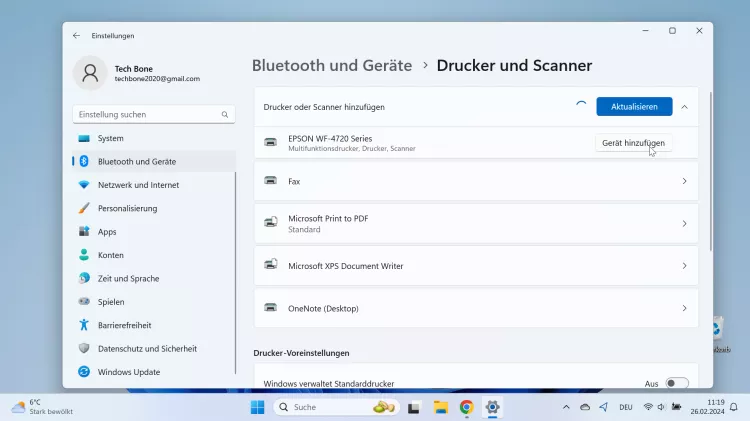Open Zeit und Sprache settings
Image resolution: width=750 pixels, height=421 pixels.
tap(154, 278)
